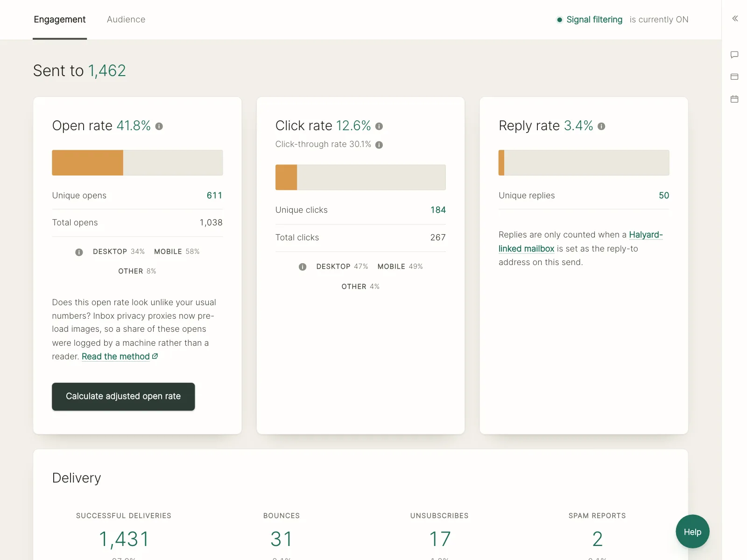Click Calculate adjusted open rate button

[123, 397]
